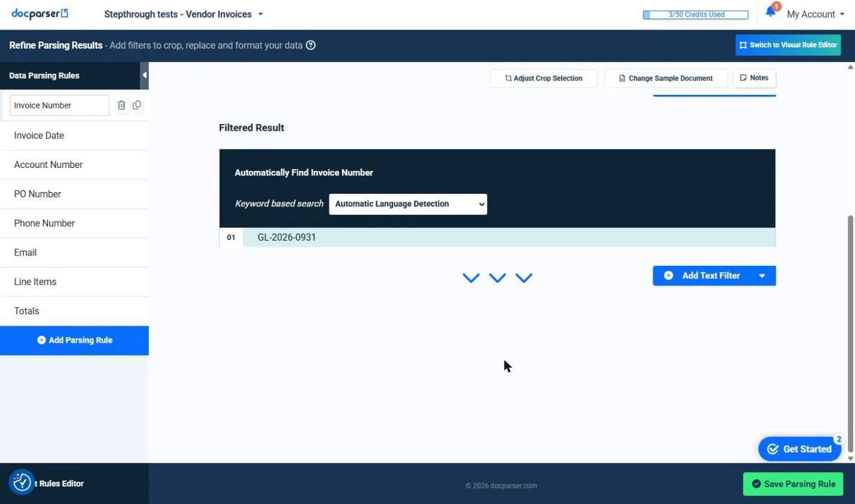Screen dimensions: 855x504
Task: Duplicate the Invoice Number rule
Action: tap(137, 105)
